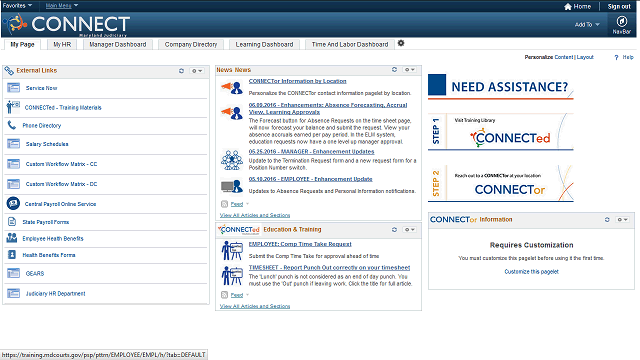Refresh the External Links pagelet
The width and height of the screenshot is (640, 360).
click(x=181, y=71)
